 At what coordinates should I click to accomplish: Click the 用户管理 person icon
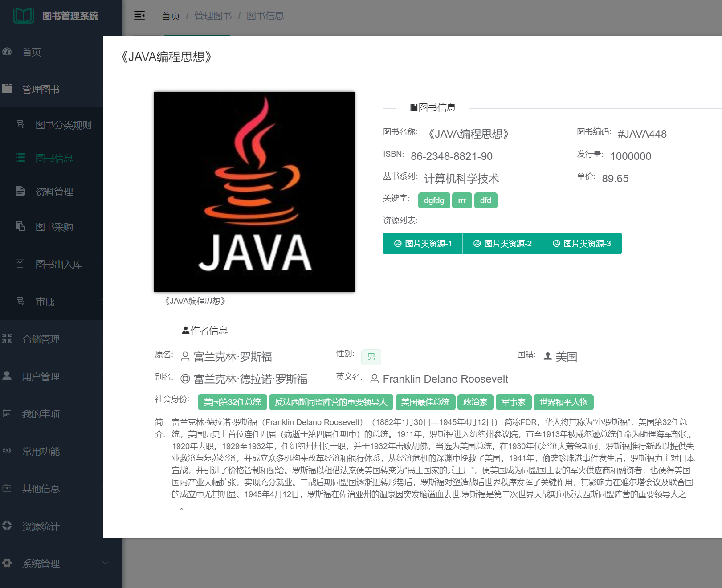(x=7, y=376)
